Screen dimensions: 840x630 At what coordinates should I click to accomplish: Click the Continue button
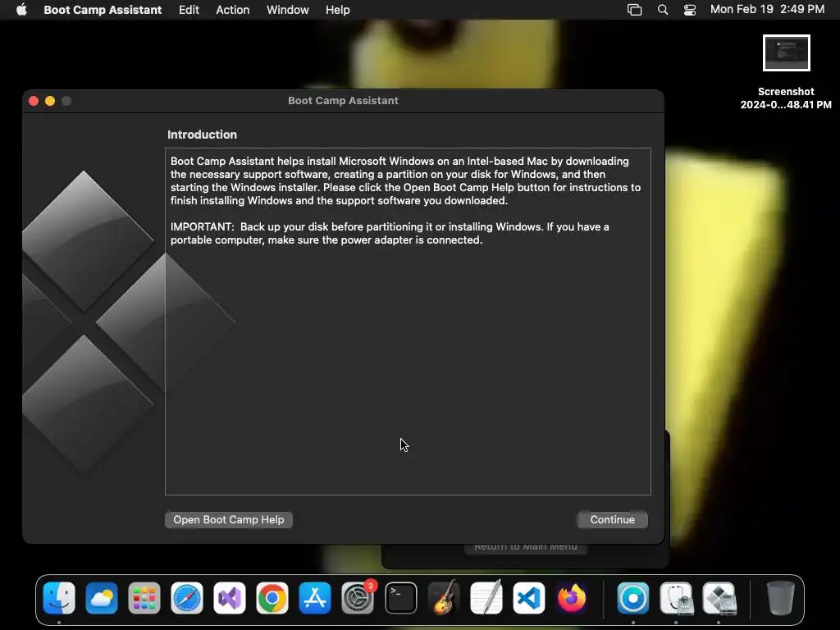[612, 519]
